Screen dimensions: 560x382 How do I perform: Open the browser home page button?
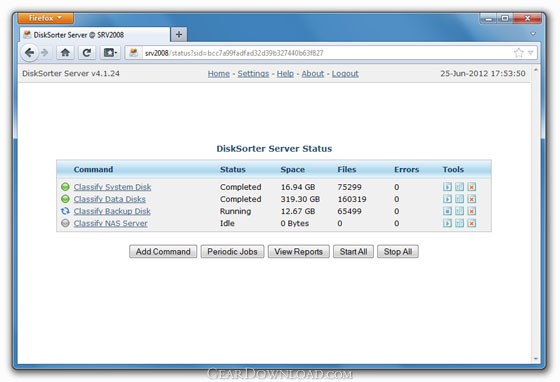[65, 53]
